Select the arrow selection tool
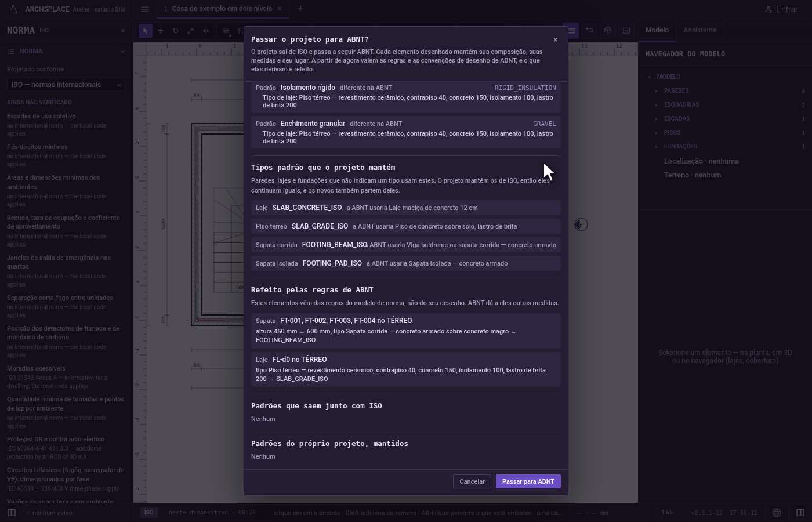The height and width of the screenshot is (522, 812). click(x=146, y=31)
